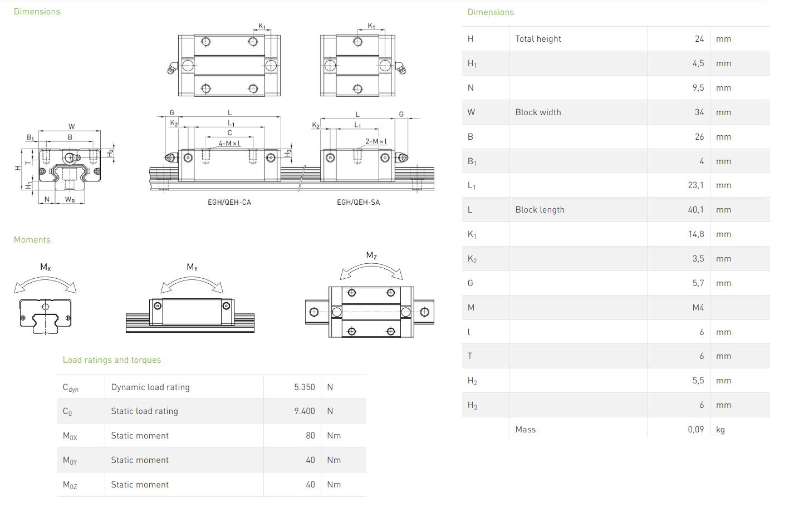
Task: Select the My moment illustration
Action: [190, 298]
